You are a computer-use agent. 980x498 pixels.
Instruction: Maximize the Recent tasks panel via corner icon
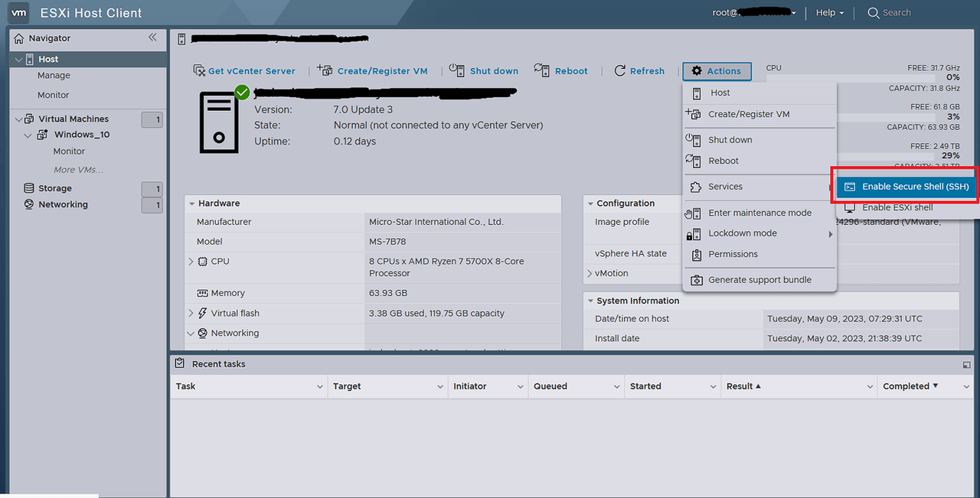[x=967, y=365]
